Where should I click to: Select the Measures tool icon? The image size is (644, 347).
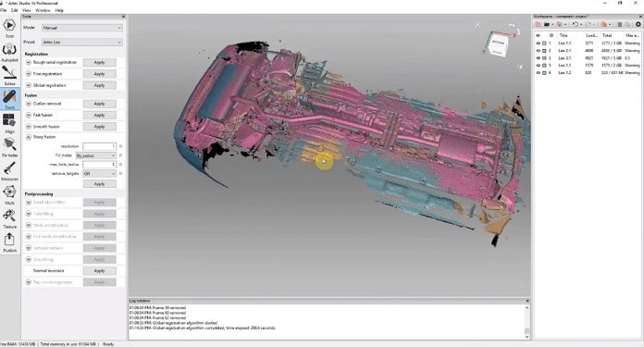(9, 171)
